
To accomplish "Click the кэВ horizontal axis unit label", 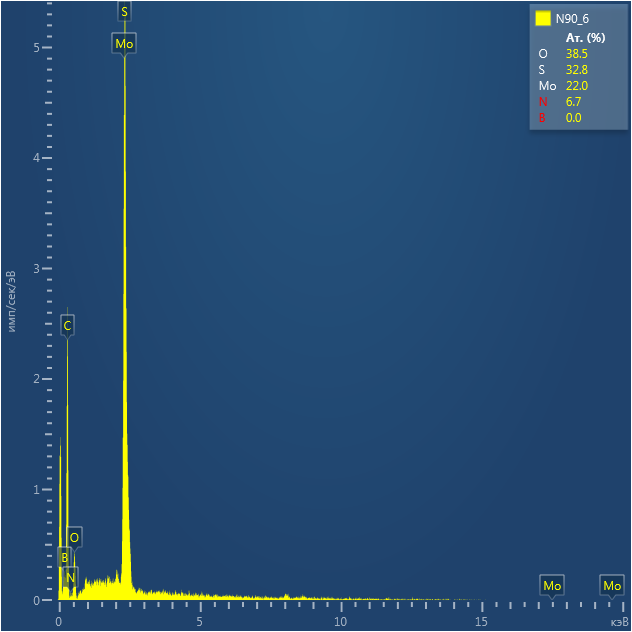I will point(616,622).
